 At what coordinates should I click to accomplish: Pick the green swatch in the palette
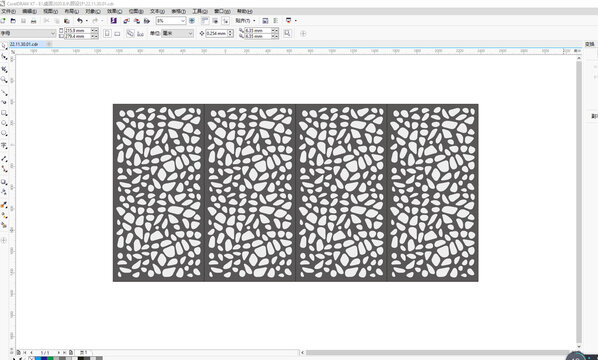[x=50, y=358]
